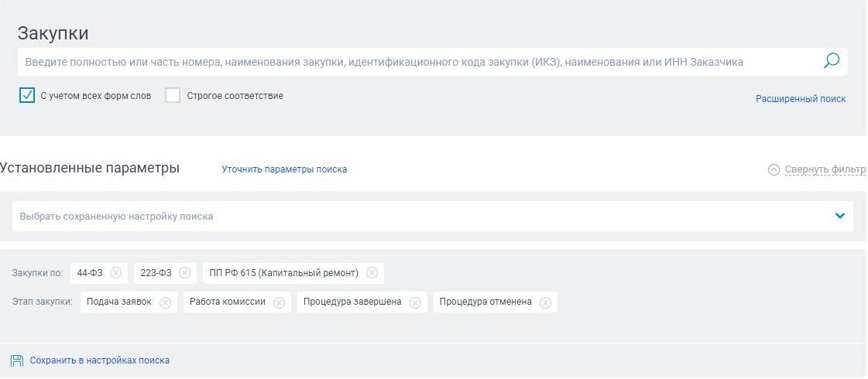Viewport: 868px width, 379px height.
Task: Click 'Уточнить параметры поиска' link
Action: [x=284, y=169]
